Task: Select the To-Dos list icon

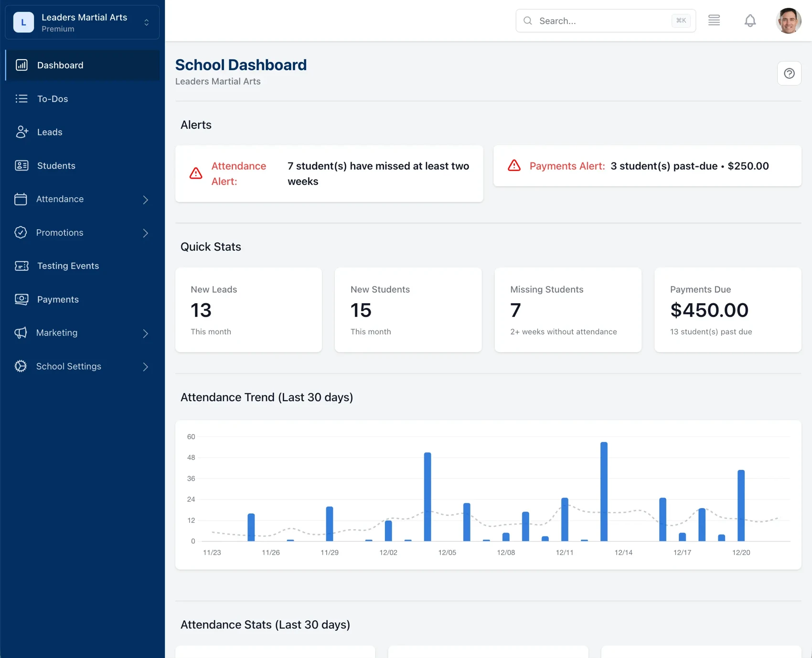Action: click(x=21, y=98)
